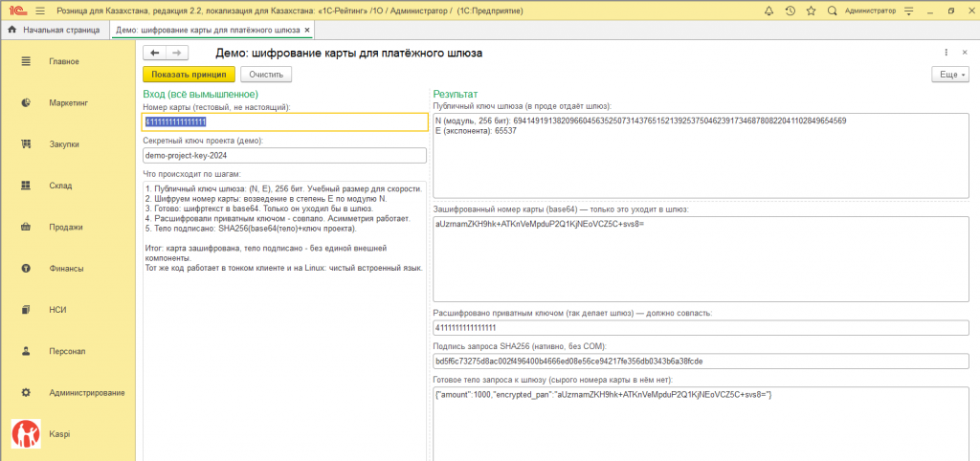Open Администрирование section
This screenshot has width=980, height=461.
point(87,393)
